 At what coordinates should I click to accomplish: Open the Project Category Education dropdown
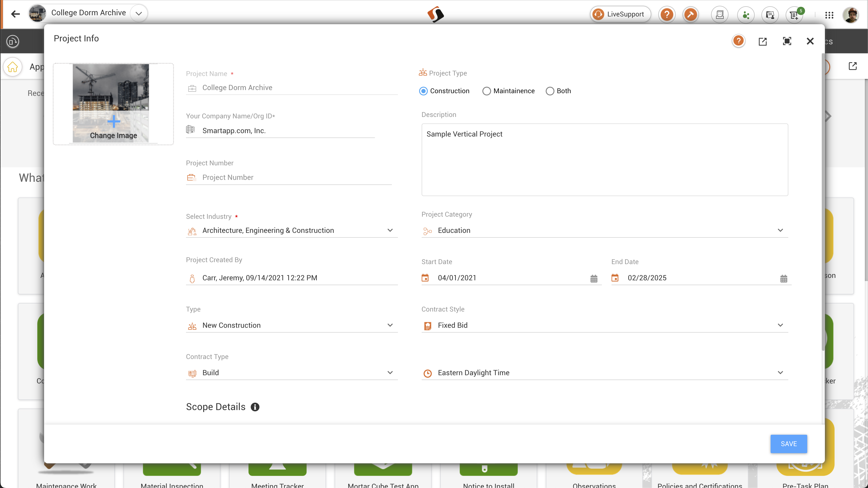780,230
